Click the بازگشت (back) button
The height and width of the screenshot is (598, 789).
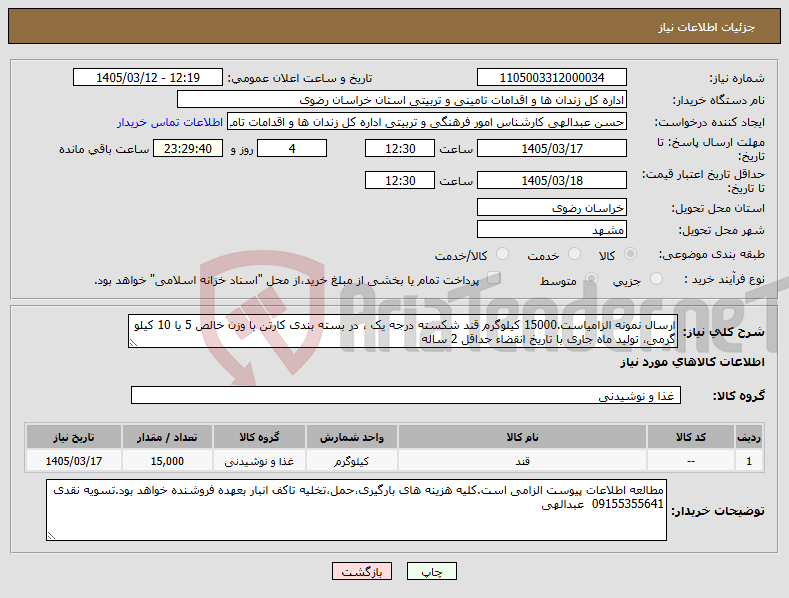362,571
